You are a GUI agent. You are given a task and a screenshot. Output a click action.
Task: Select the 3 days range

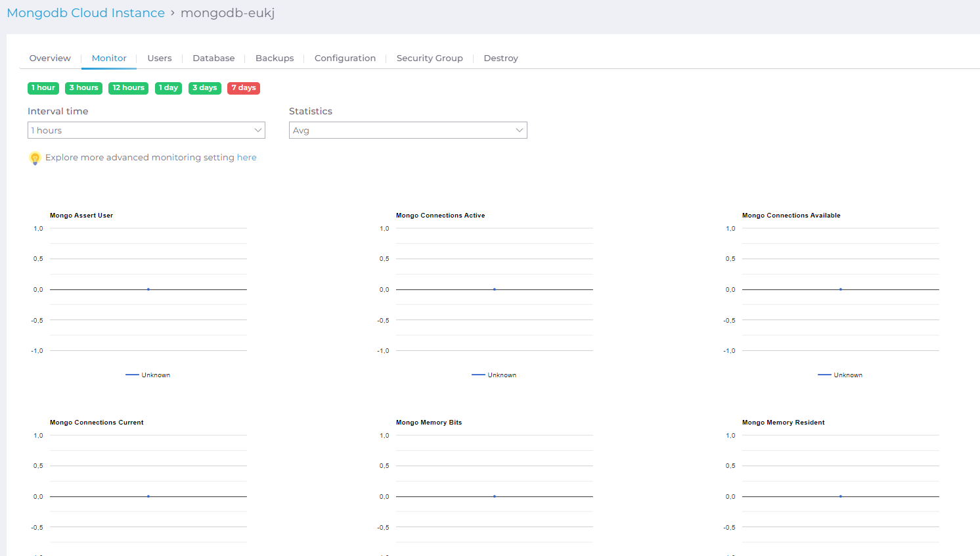pyautogui.click(x=204, y=88)
